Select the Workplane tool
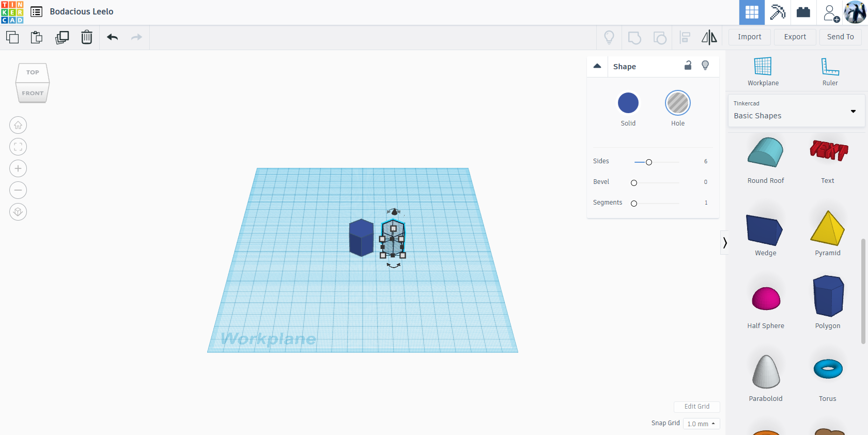 (763, 72)
